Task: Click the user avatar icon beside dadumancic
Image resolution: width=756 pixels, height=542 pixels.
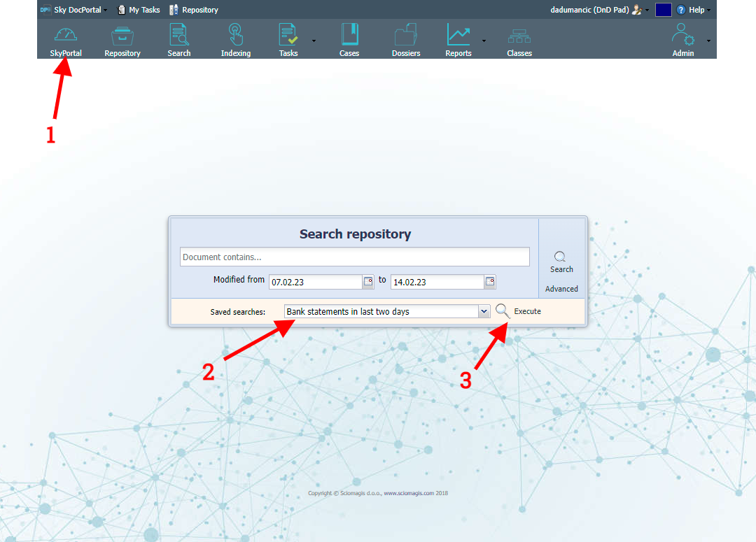Action: click(x=637, y=10)
